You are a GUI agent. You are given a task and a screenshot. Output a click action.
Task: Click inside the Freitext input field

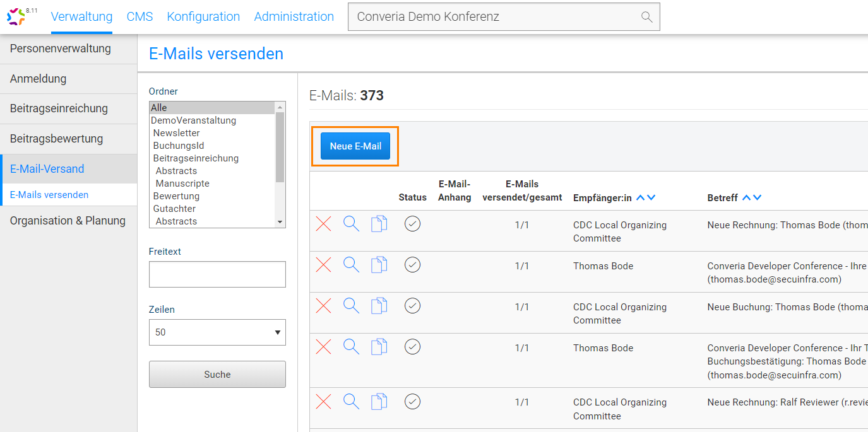click(x=217, y=274)
